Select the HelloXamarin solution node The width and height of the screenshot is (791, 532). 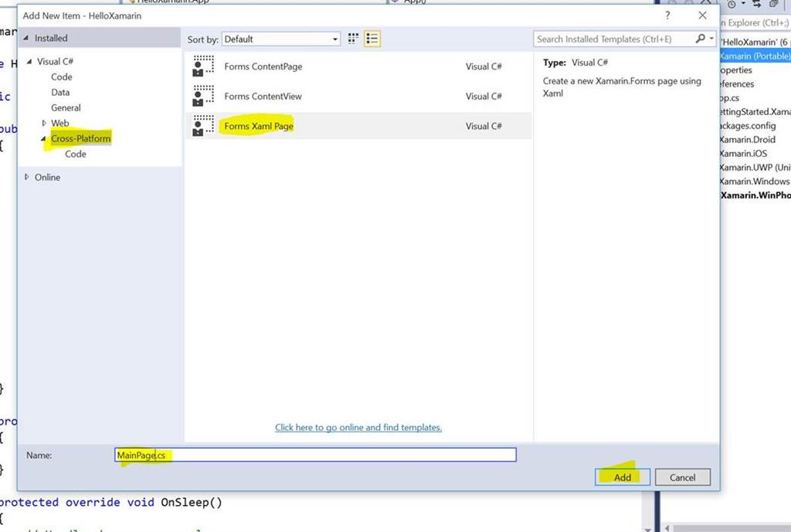pyautogui.click(x=755, y=42)
